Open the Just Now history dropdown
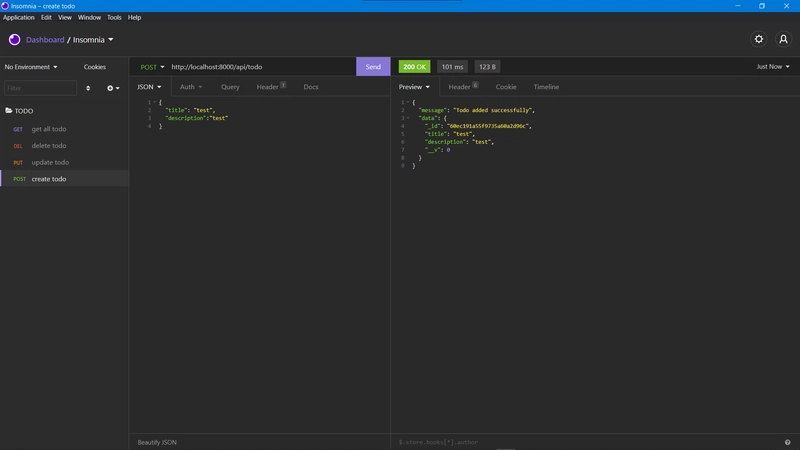The width and height of the screenshot is (800, 450). tap(772, 67)
